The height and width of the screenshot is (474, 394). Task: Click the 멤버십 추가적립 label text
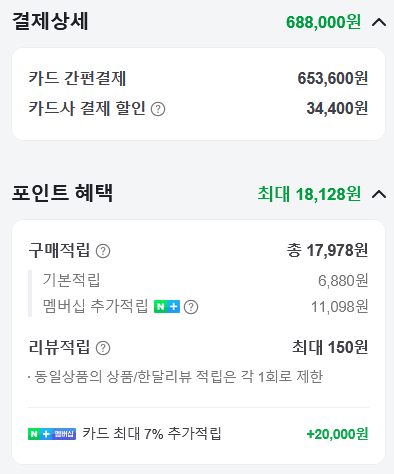pos(95,306)
